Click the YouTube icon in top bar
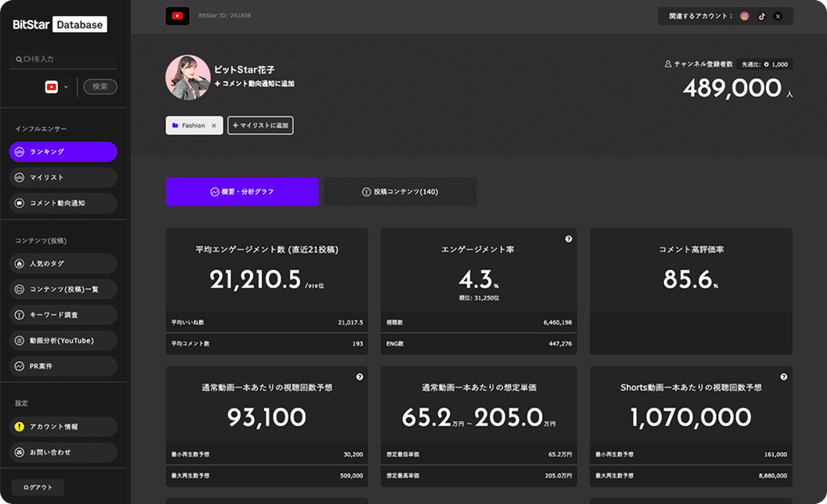 177,15
